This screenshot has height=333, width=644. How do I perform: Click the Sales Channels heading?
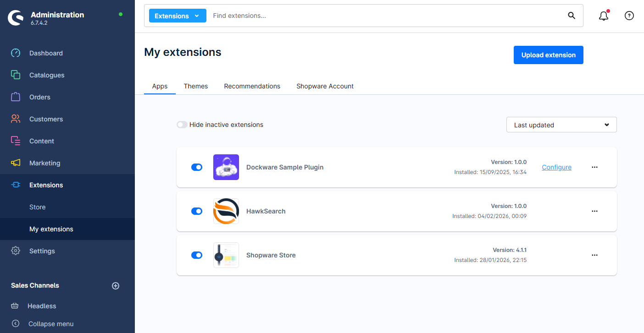coord(35,285)
